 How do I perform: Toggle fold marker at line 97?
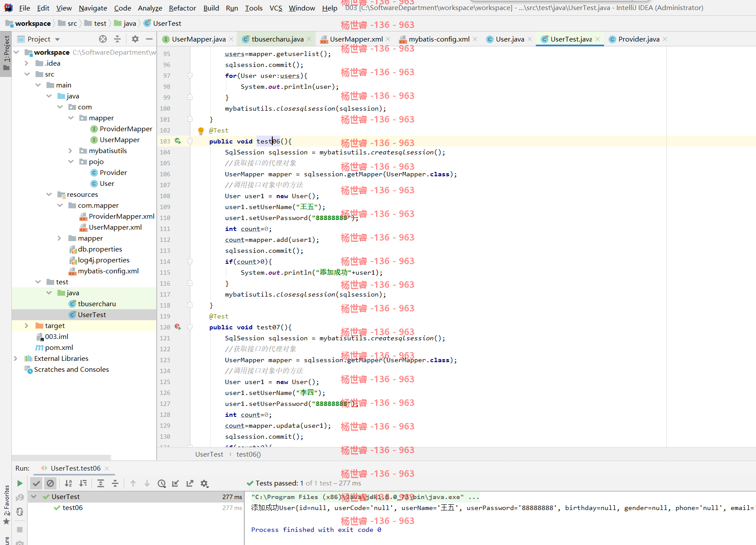click(x=190, y=76)
